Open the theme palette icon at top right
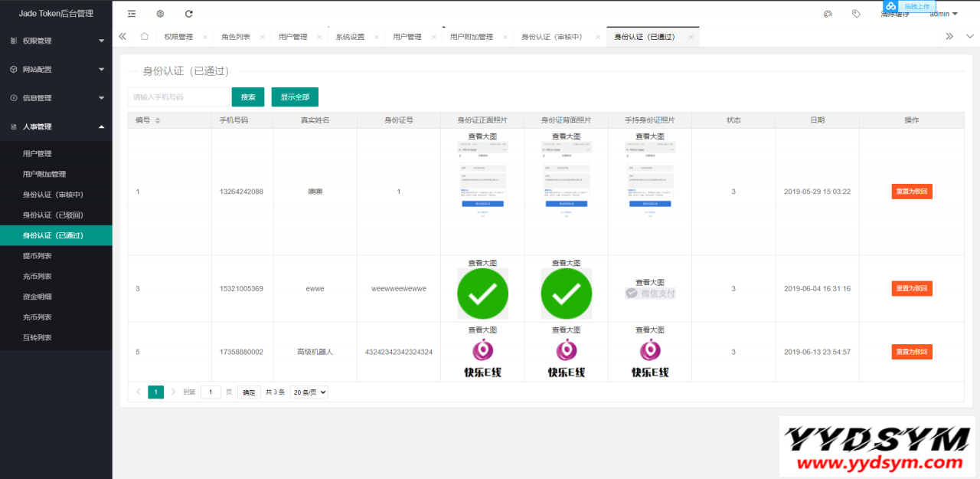Image resolution: width=980 pixels, height=479 pixels. coord(828,13)
